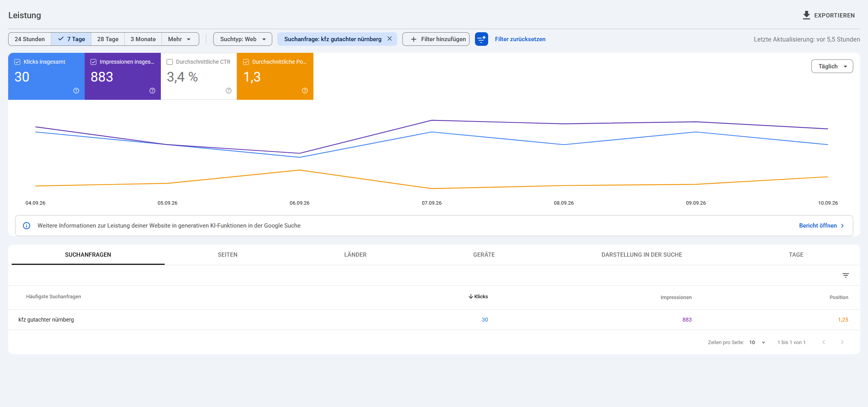This screenshot has width=868, height=407.
Task: Click the table filter rows icon
Action: (845, 275)
